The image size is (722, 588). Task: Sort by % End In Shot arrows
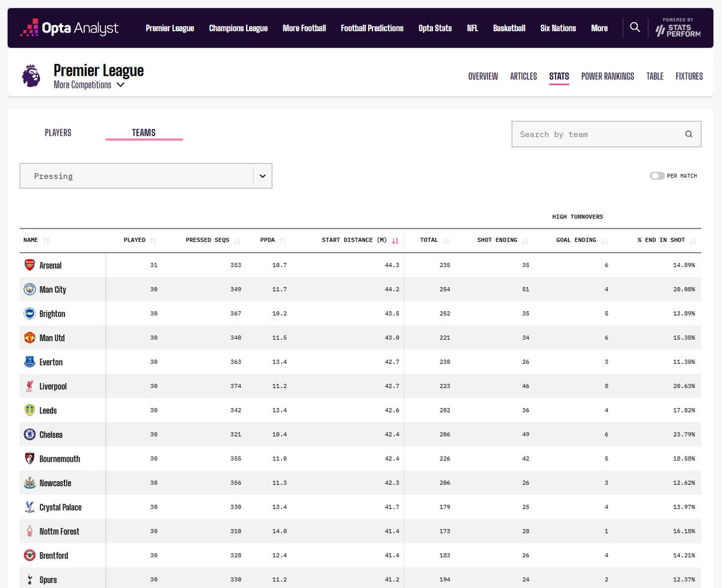click(693, 240)
